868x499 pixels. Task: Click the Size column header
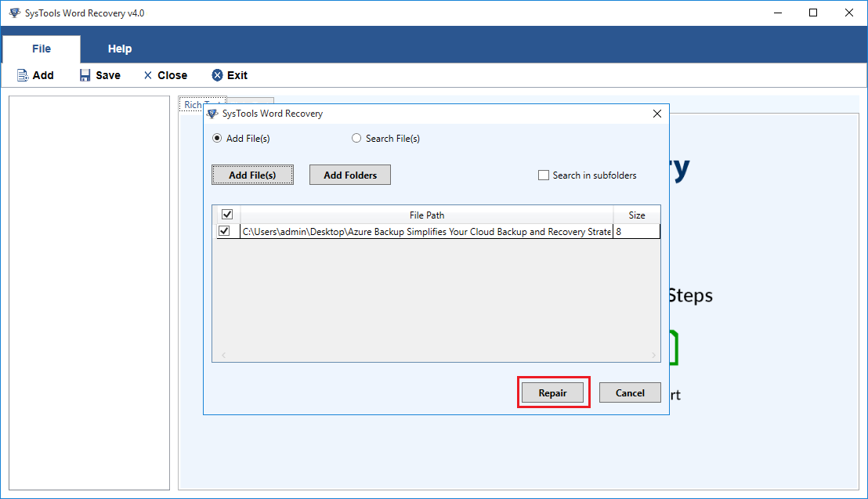tap(637, 215)
